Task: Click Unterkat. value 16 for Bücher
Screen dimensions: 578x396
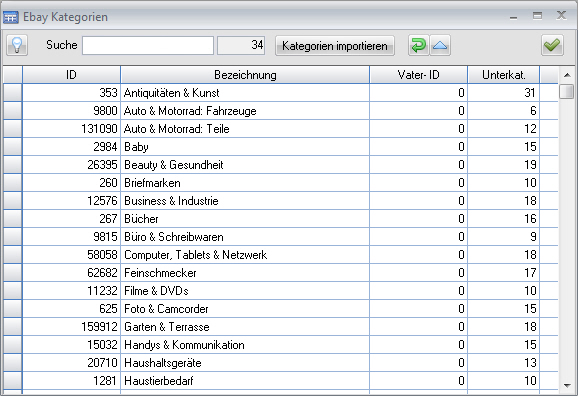Action: coord(504,219)
